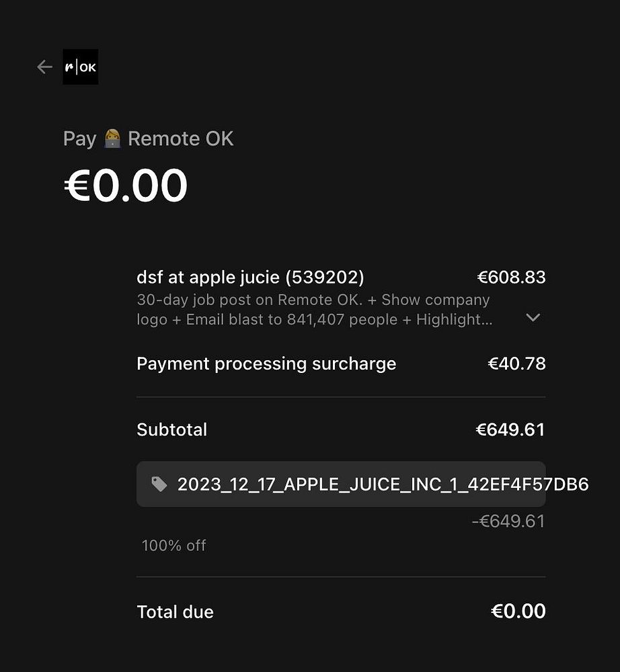Click the "100% off" discount text

pyautogui.click(x=173, y=545)
